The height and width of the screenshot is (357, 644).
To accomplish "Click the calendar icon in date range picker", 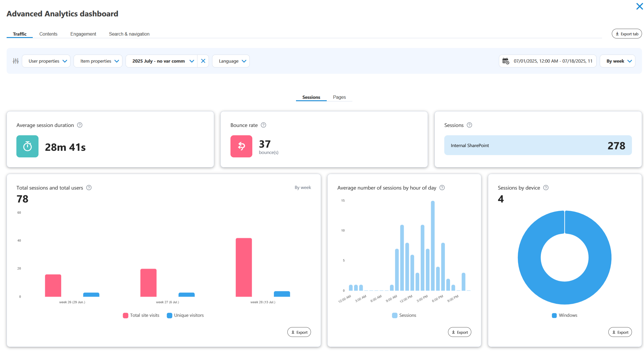I will click(x=506, y=61).
